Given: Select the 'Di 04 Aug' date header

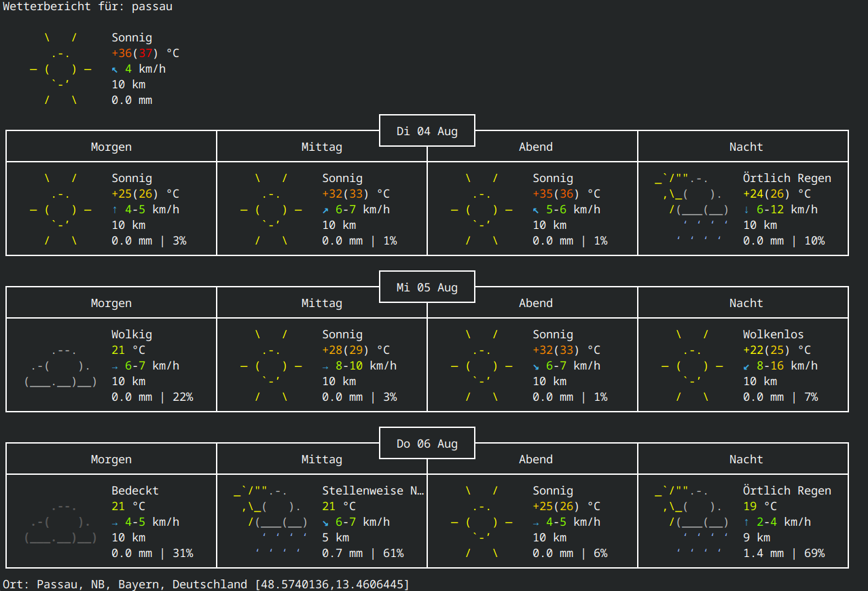Looking at the screenshot, I should (427, 131).
